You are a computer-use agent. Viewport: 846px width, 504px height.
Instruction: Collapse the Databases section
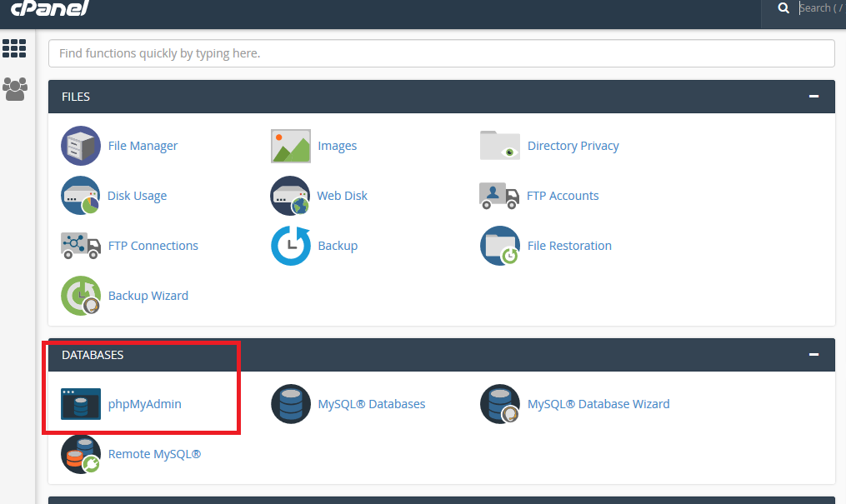813,355
